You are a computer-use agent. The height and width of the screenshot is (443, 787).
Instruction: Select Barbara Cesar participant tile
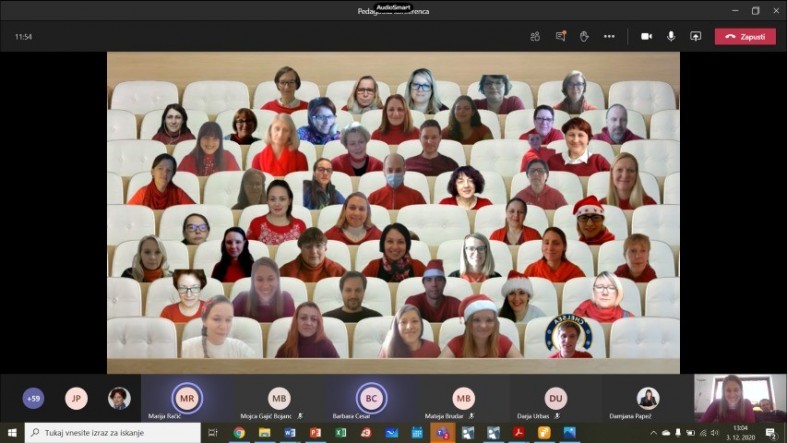[371, 398]
